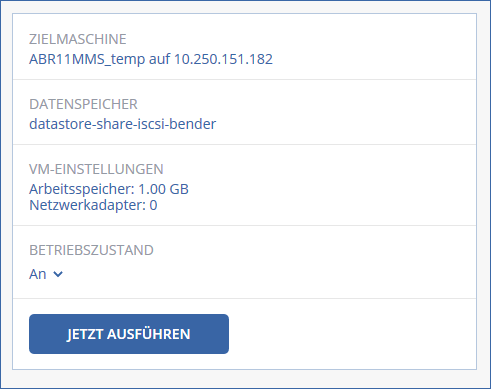Open the Betriebszustand An dropdown
Image resolution: width=491 pixels, height=389 pixels.
pos(46,274)
